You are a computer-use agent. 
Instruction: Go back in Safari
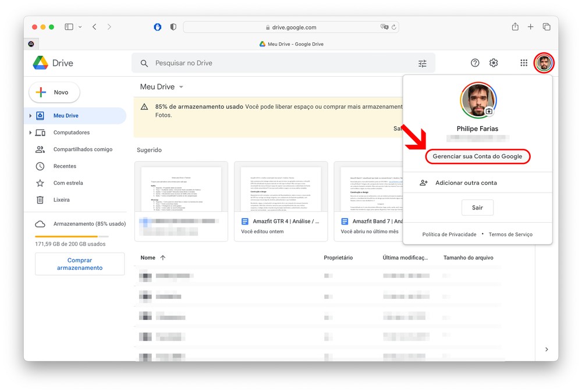94,27
